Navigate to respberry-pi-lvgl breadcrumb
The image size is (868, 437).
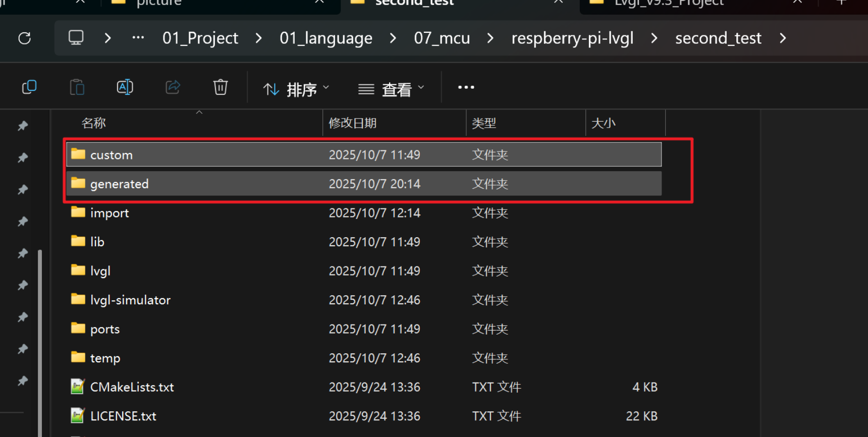coord(572,38)
